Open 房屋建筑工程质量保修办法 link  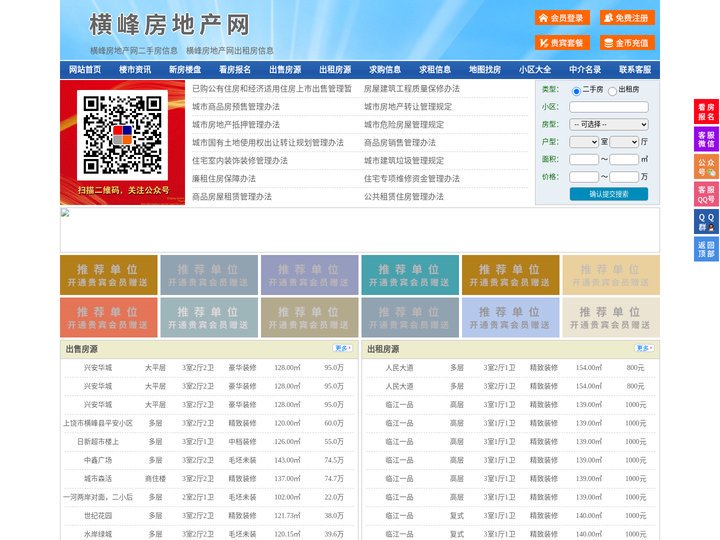tap(412, 89)
